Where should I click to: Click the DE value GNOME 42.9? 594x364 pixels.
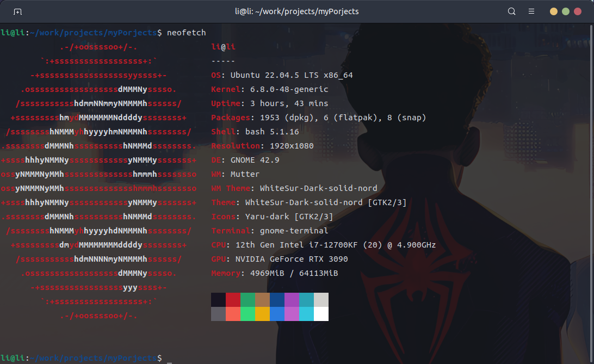[255, 160]
